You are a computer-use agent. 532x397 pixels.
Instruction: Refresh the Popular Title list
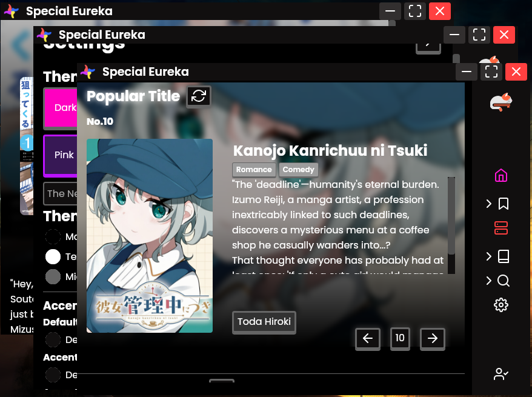[x=199, y=96]
